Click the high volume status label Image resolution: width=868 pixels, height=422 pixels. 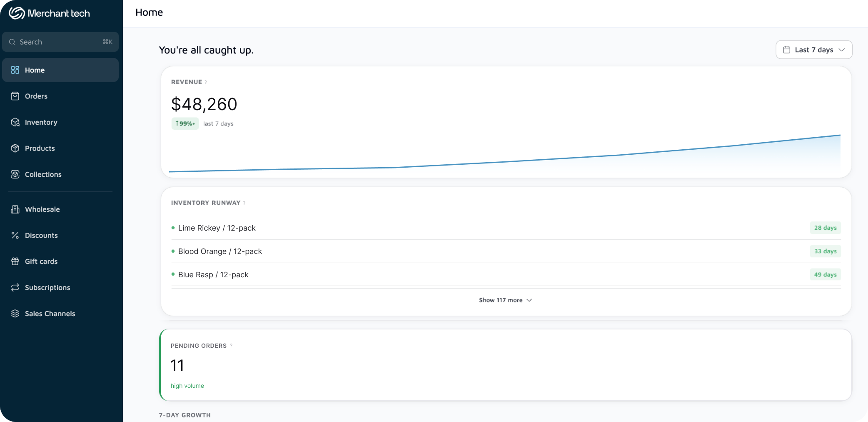tap(187, 386)
